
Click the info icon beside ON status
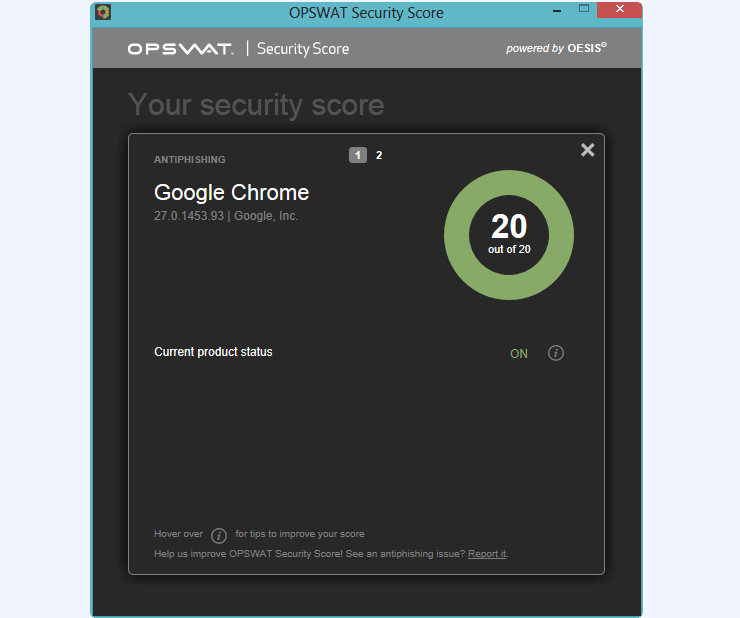555,353
